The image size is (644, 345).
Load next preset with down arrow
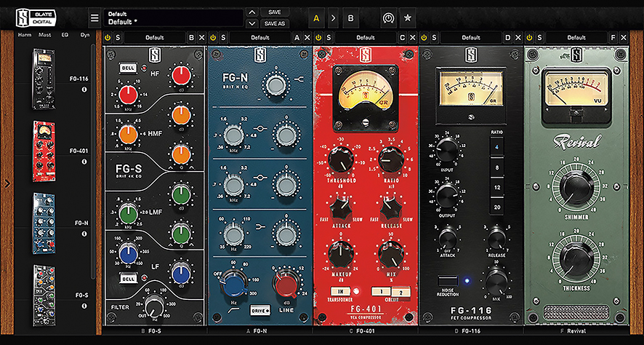tap(253, 23)
